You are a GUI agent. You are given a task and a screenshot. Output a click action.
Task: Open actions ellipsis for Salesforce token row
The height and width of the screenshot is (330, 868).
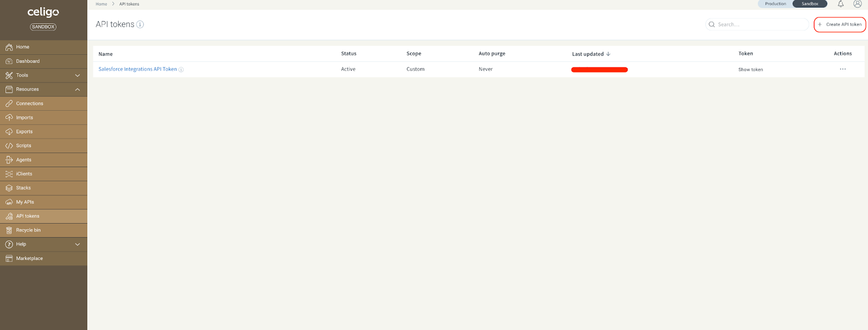click(843, 69)
